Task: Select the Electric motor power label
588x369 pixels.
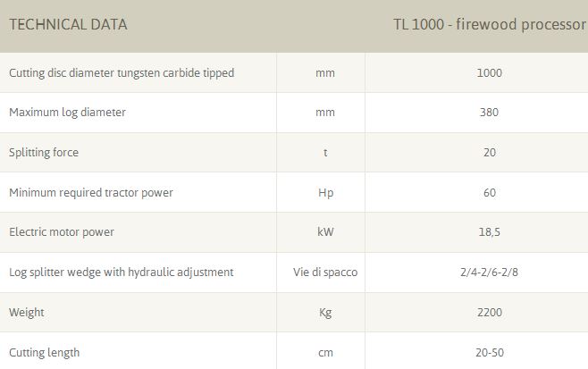Action: pyautogui.click(x=62, y=232)
